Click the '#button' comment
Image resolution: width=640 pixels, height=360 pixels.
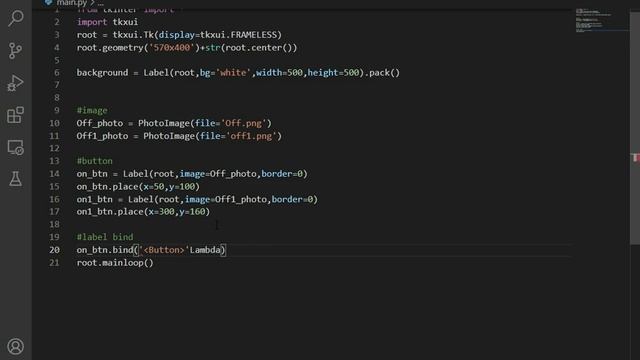coord(95,161)
